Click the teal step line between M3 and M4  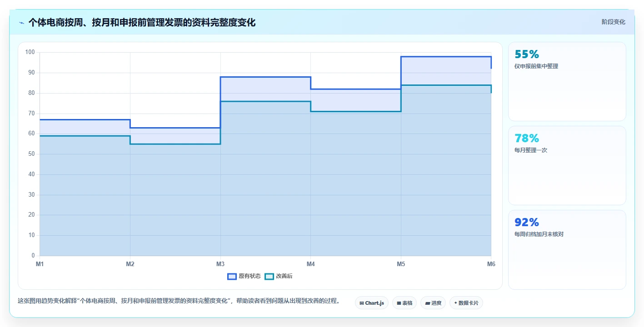pos(265,101)
